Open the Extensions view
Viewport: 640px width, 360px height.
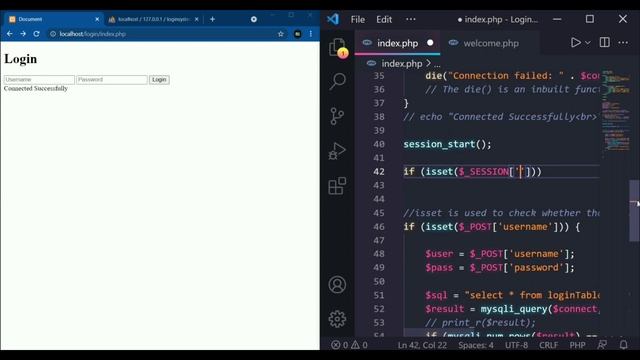click(x=337, y=186)
